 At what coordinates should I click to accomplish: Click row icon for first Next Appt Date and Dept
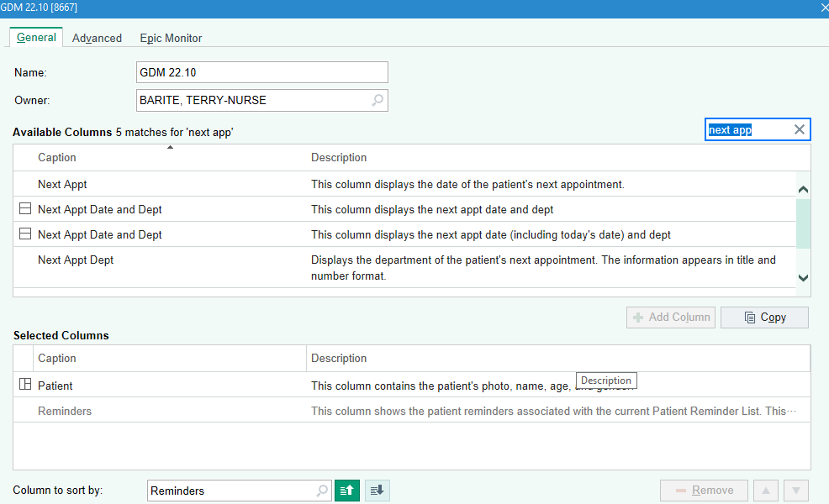[25, 208]
